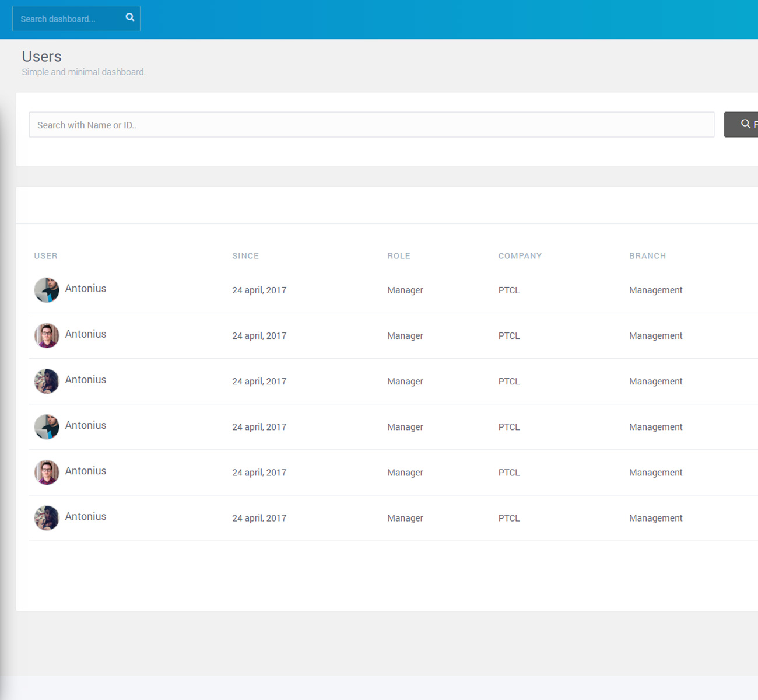This screenshot has height=700, width=758.
Task: Click the second row's user avatar with glasses
Action: (47, 335)
